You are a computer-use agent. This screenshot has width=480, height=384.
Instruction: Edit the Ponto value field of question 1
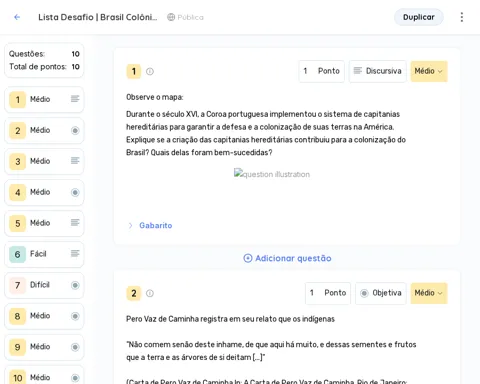pos(321,71)
